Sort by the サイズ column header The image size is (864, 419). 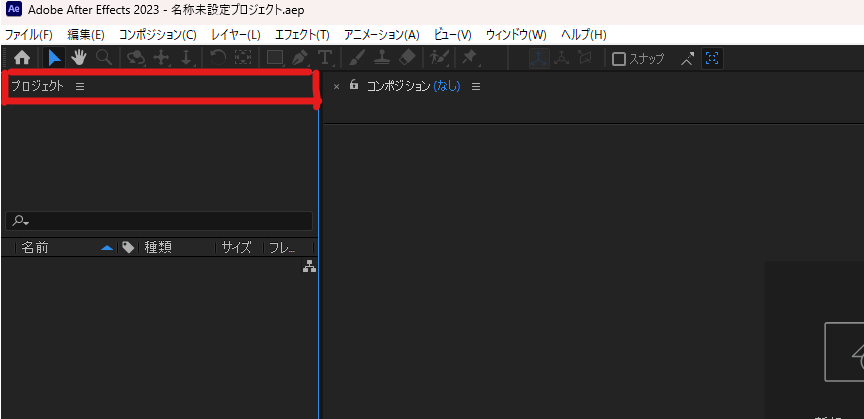pyautogui.click(x=236, y=248)
